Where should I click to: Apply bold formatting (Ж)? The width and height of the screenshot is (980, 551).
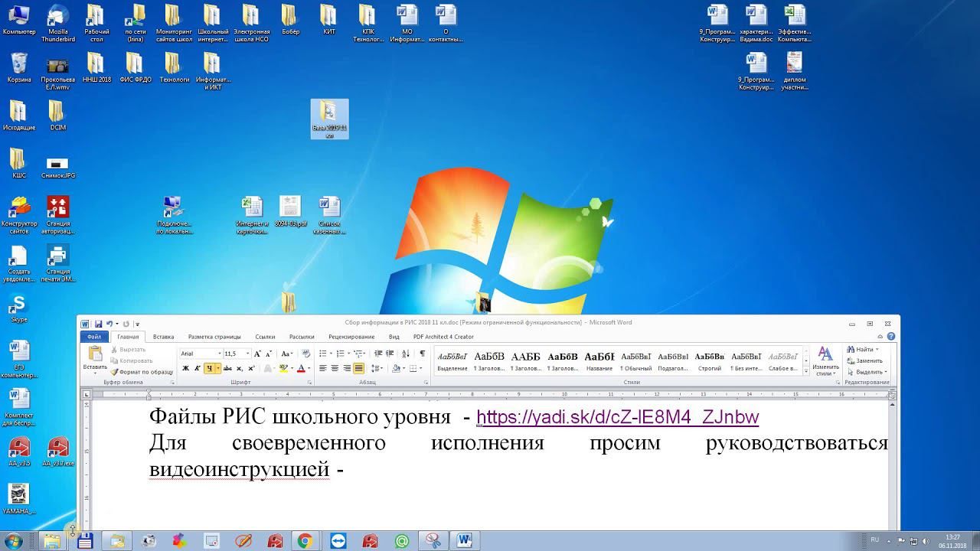point(185,368)
